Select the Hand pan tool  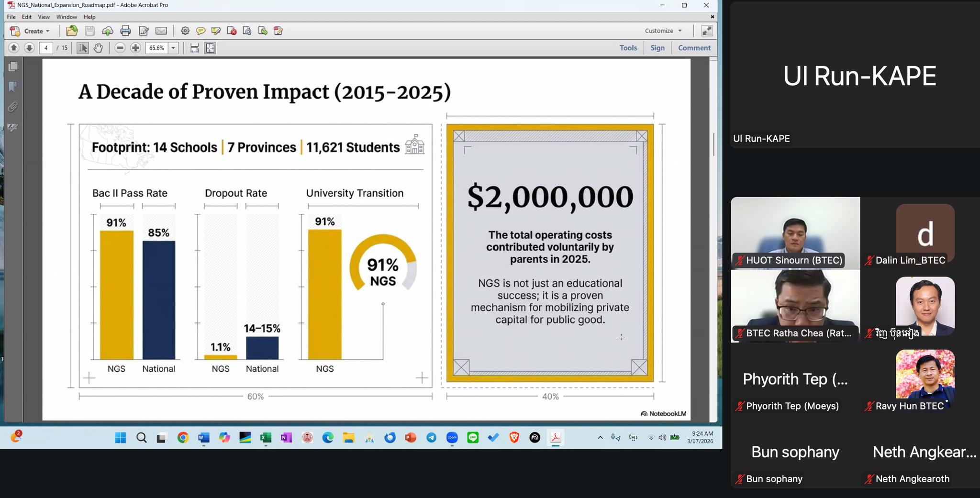[98, 48]
